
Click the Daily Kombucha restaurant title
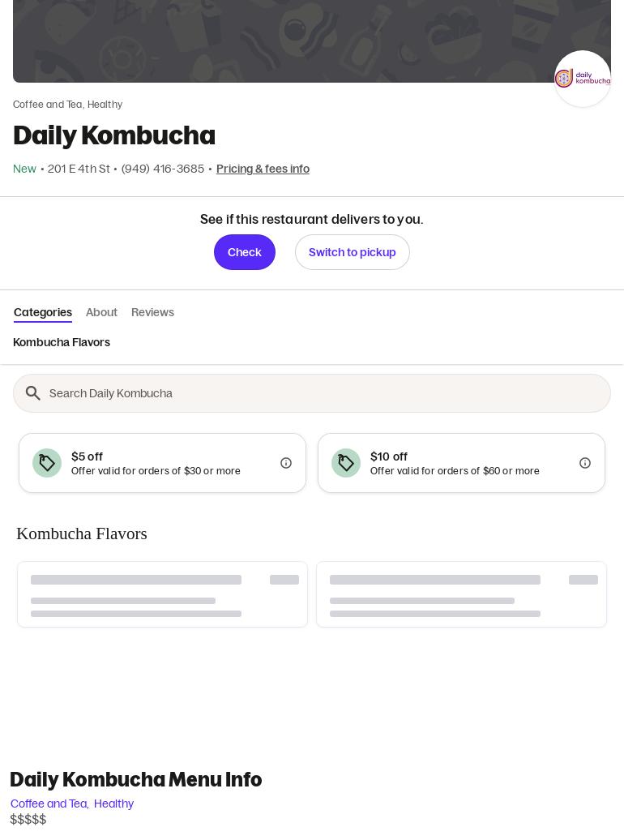(x=114, y=135)
